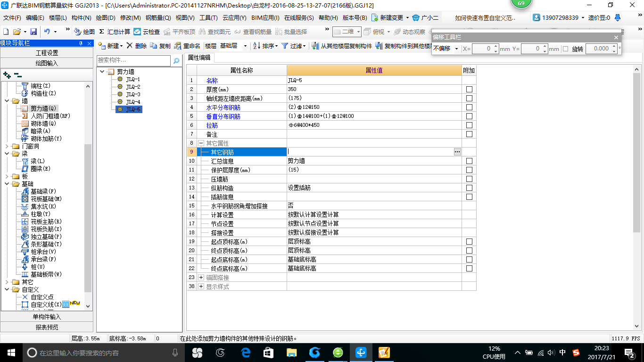Click the search magnifier next to 搜索构件
This screenshot has width=644, height=362.
(176, 61)
